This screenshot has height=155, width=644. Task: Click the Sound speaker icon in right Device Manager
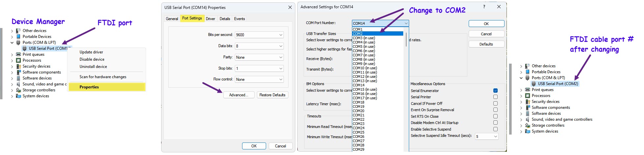coord(528,119)
